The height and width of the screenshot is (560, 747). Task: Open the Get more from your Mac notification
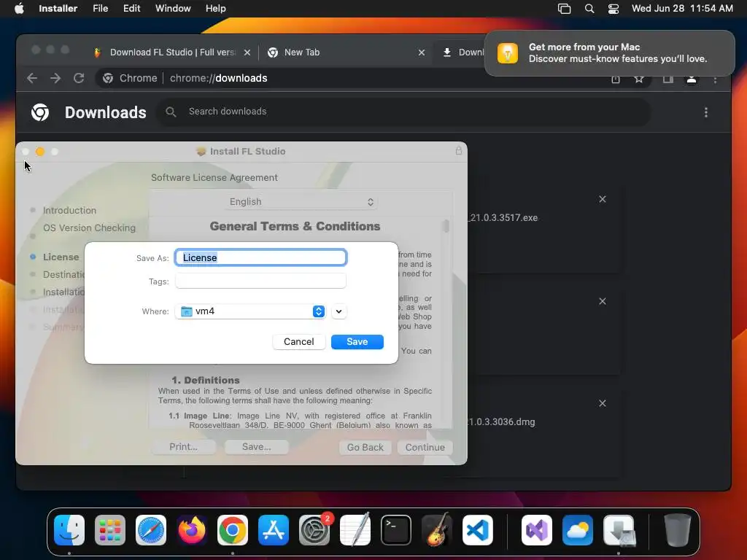tap(609, 52)
